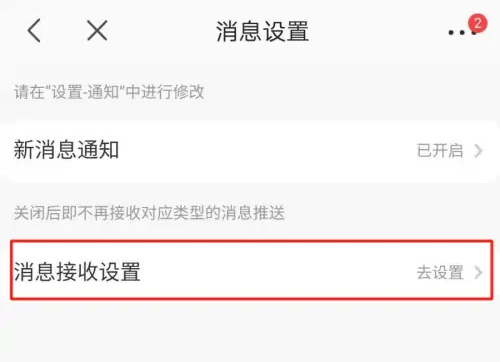Open the 消息接收设置 row
This screenshot has height=362, width=500.
[250, 271]
